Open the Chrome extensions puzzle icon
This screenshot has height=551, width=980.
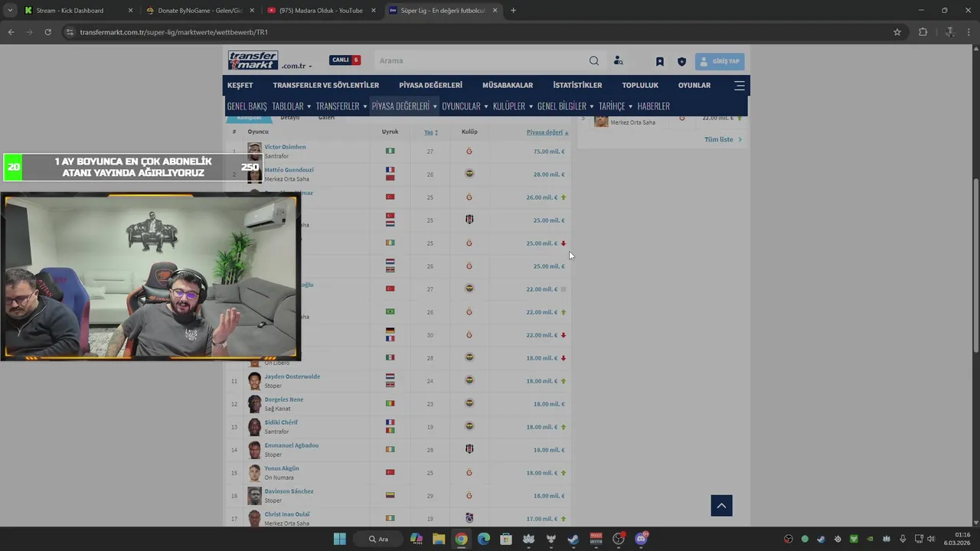pos(923,32)
